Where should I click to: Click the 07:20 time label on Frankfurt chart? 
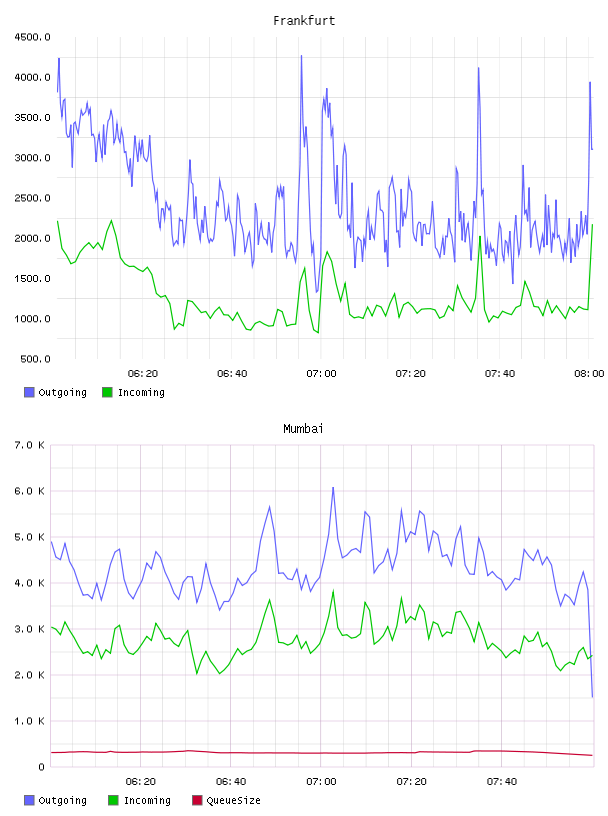click(411, 374)
